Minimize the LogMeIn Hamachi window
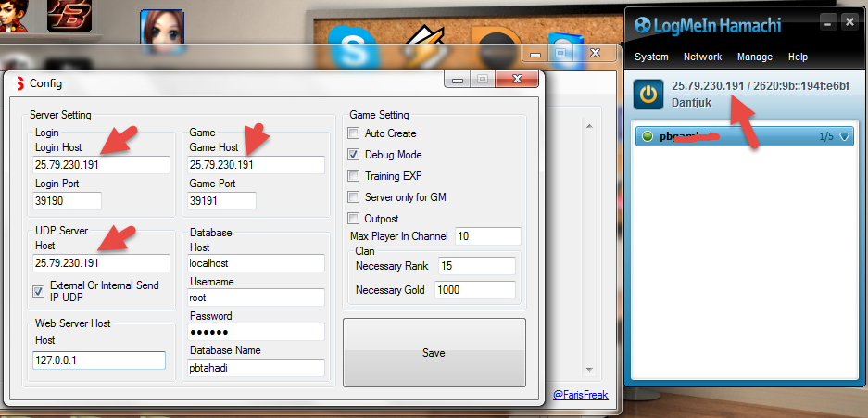868x418 pixels. [828, 22]
